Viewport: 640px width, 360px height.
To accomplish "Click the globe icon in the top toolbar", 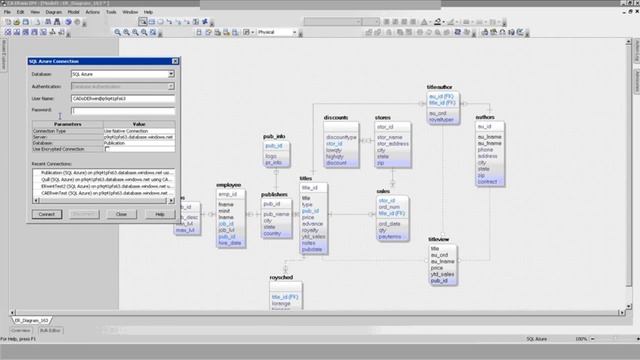I will (x=68, y=22).
